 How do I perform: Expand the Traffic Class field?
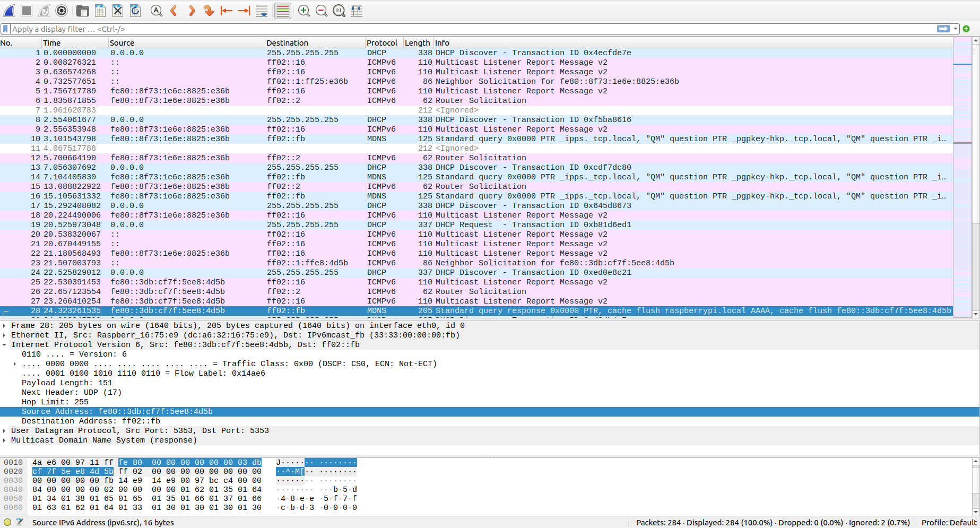pos(15,363)
